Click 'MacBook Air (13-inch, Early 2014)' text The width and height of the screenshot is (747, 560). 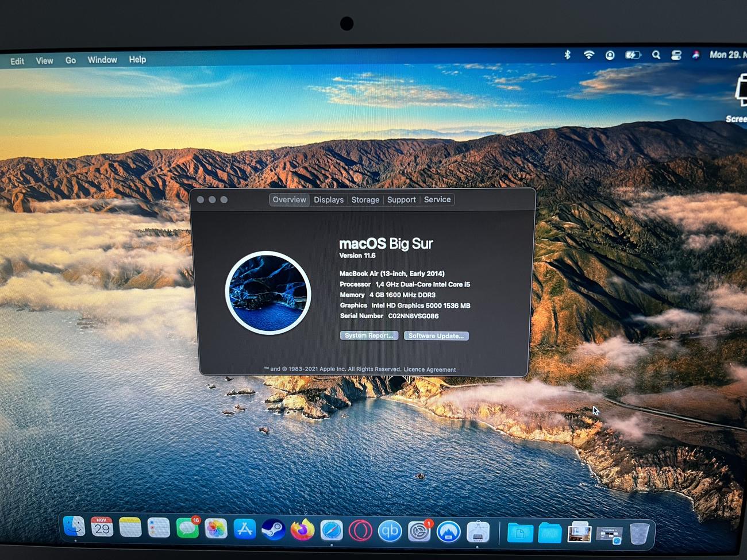point(392,273)
